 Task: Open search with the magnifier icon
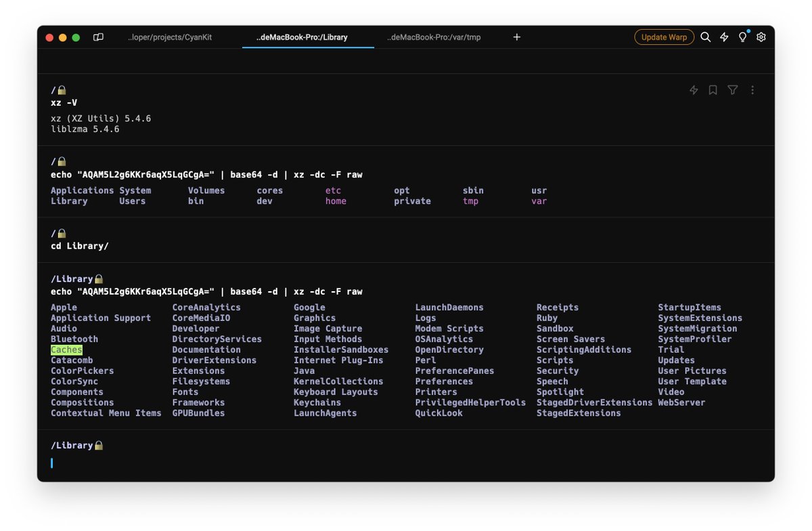coord(705,37)
